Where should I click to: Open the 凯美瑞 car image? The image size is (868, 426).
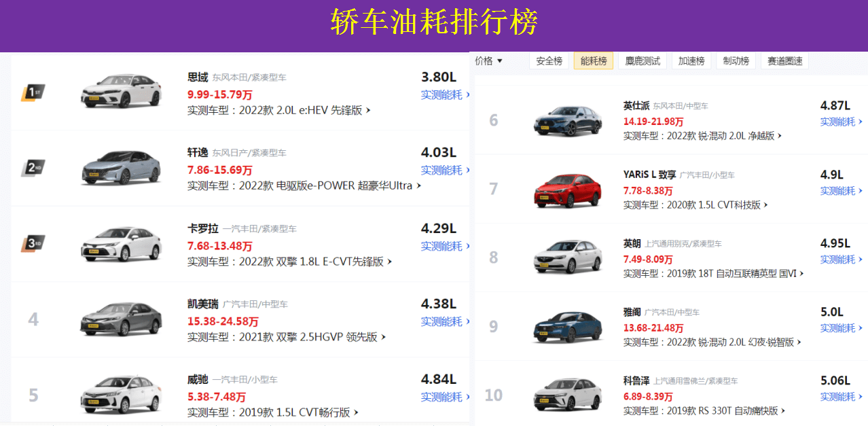click(x=122, y=319)
